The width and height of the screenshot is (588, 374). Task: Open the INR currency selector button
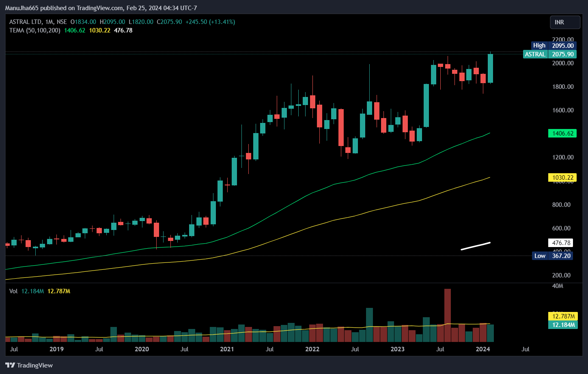565,22
